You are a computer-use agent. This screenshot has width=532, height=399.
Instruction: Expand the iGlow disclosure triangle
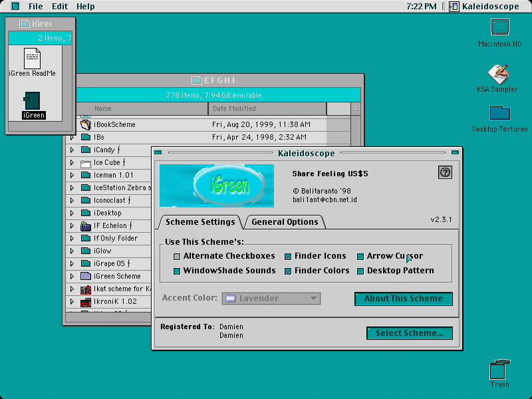[x=72, y=251]
